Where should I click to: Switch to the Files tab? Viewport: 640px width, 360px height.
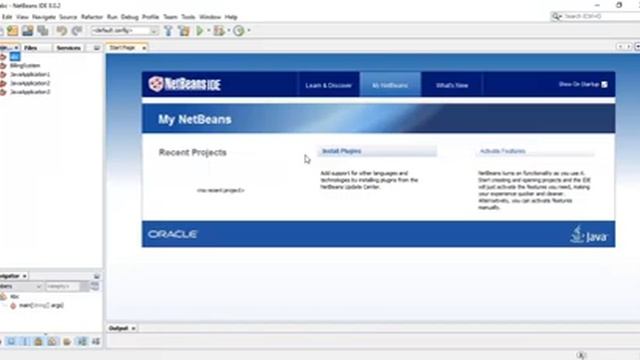[31, 48]
